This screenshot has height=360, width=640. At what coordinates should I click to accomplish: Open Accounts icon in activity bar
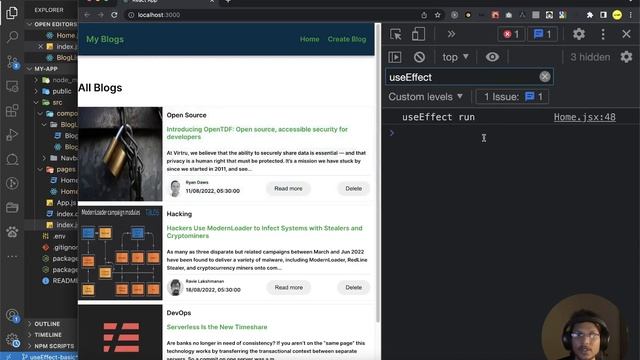12,316
